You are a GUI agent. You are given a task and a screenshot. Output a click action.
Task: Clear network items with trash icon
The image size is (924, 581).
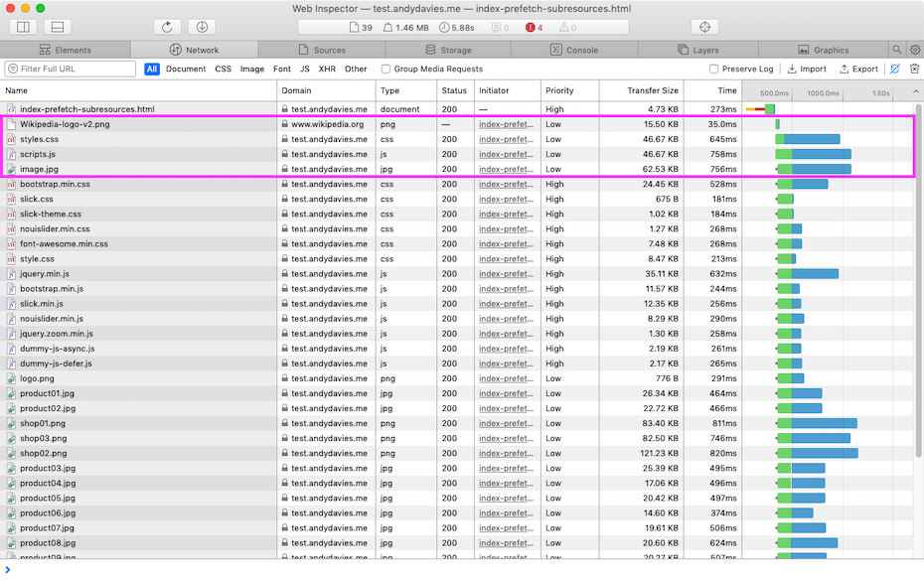point(915,69)
